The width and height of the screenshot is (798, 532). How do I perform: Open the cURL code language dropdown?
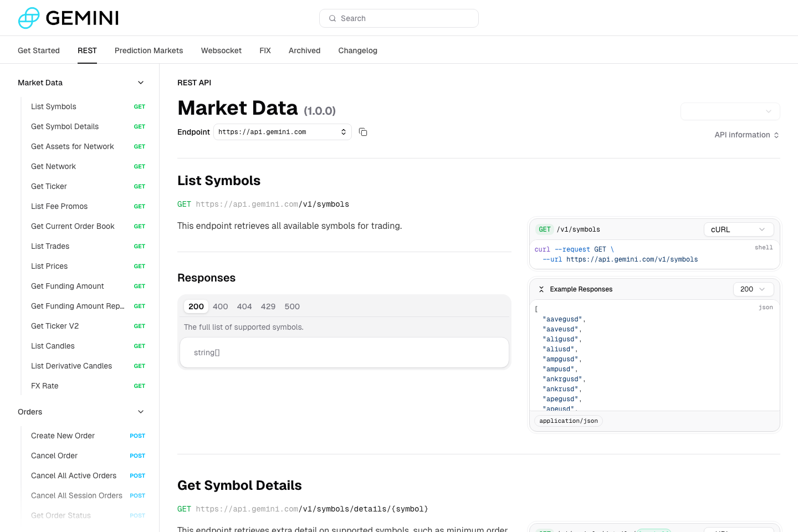739,229
